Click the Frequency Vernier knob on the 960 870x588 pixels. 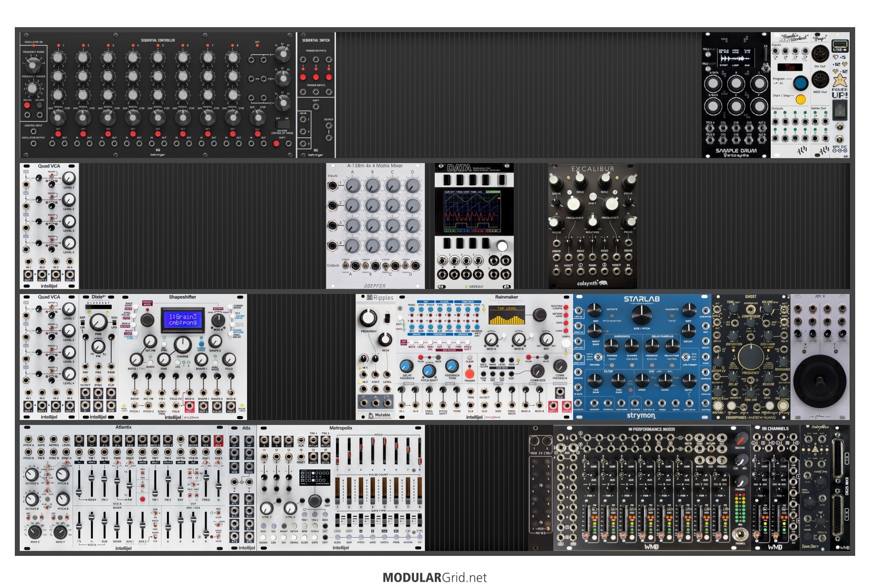point(32,88)
